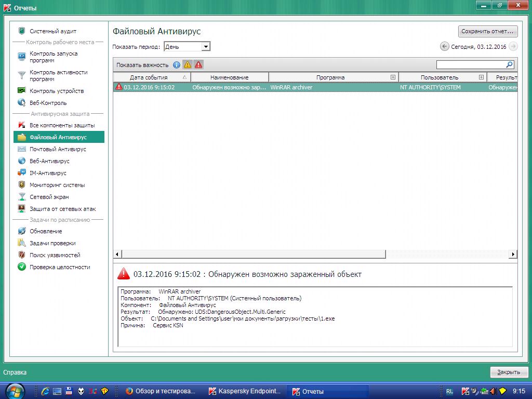Click the Контроль активности программ funnel icon
Viewport: 532px width, 399px height.
(x=22, y=75)
